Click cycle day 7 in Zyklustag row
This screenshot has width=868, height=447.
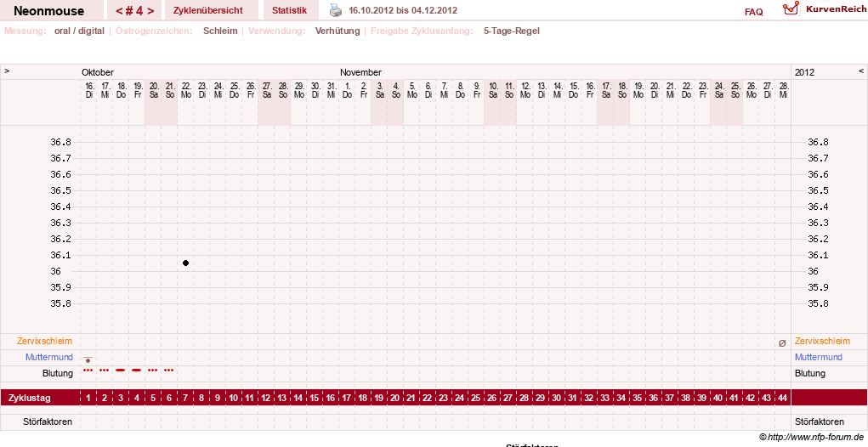coord(185,398)
